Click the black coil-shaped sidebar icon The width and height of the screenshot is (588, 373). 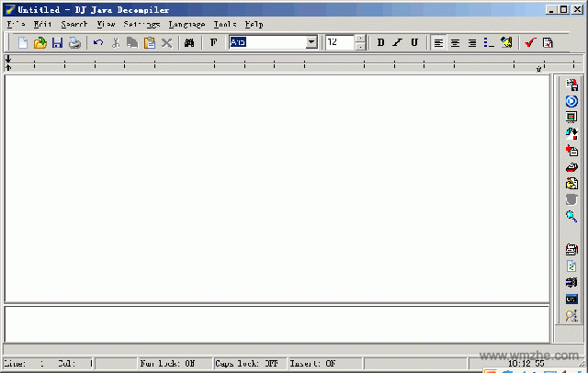(571, 282)
